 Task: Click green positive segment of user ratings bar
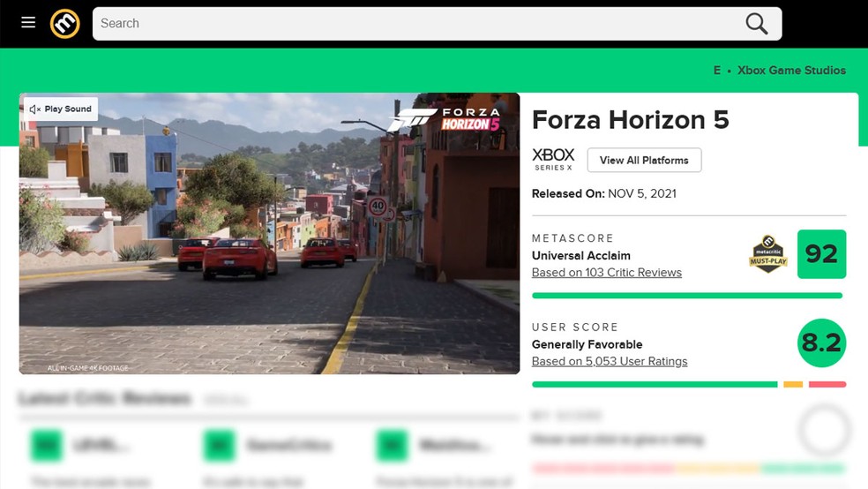(x=655, y=384)
